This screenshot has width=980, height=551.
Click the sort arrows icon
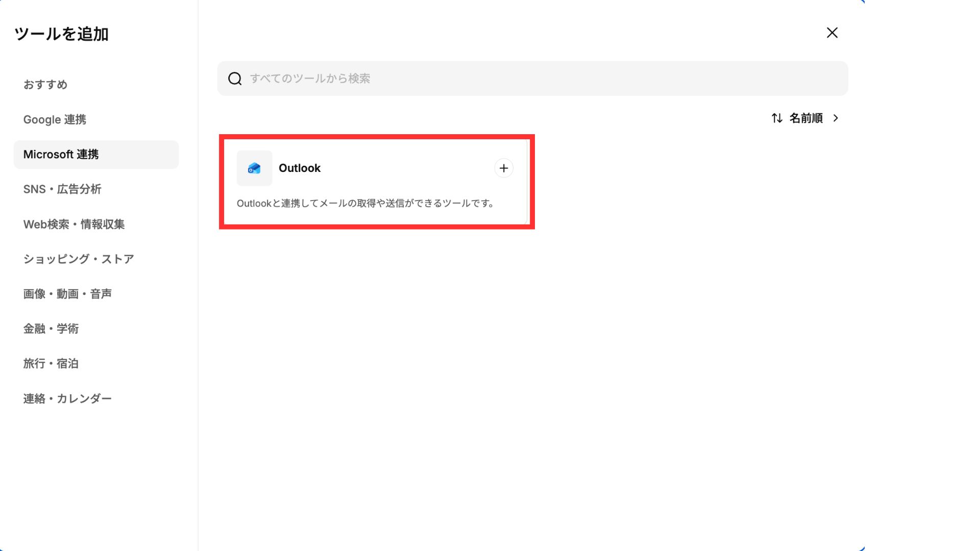tap(776, 118)
